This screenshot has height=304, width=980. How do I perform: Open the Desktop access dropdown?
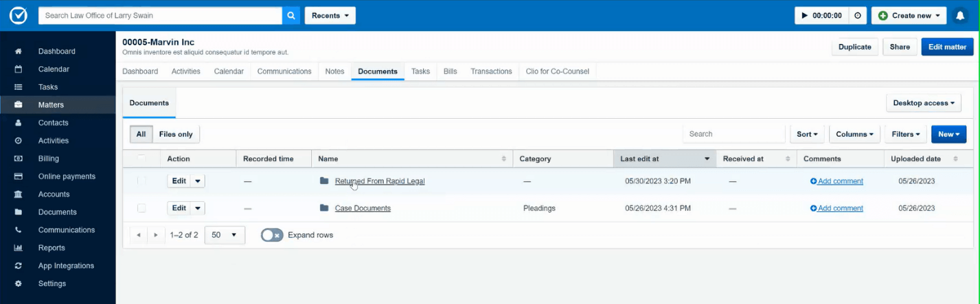(x=924, y=103)
